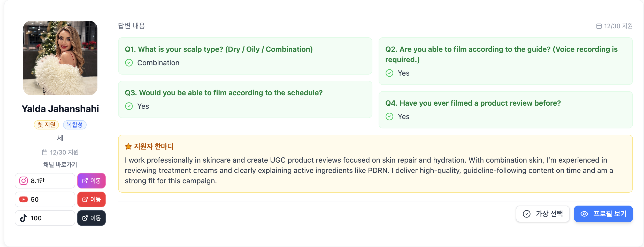Click the TikTok icon next to 100
Image resolution: width=644 pixels, height=247 pixels.
point(24,218)
